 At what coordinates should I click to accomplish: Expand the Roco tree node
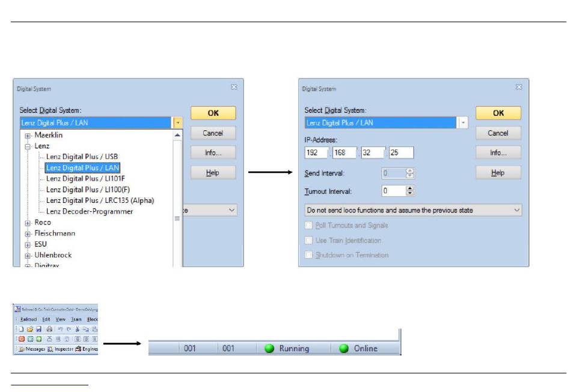[x=27, y=223]
